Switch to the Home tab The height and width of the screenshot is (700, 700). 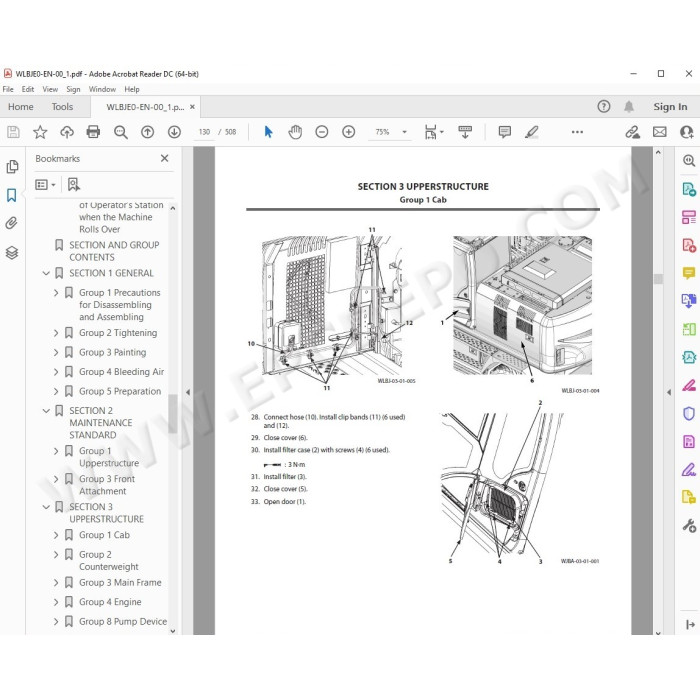21,107
